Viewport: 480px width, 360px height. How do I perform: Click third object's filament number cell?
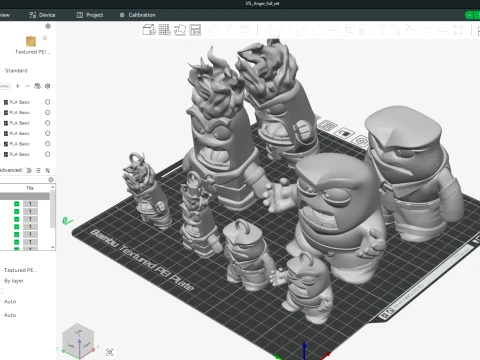tap(30, 219)
